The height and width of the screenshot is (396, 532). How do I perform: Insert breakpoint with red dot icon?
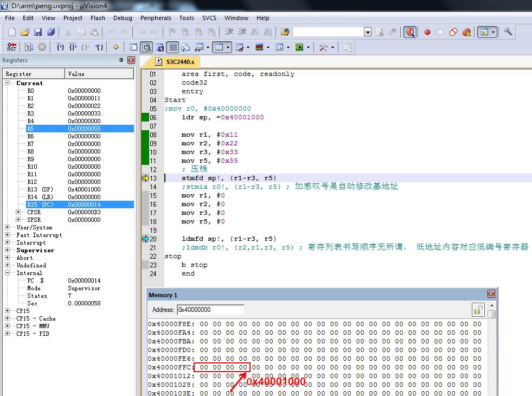(427, 32)
